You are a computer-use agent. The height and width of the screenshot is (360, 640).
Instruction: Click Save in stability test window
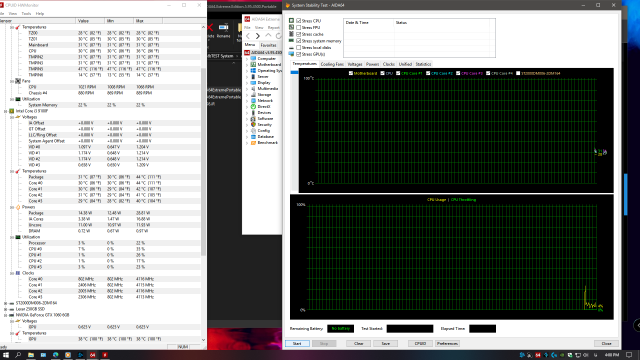(x=386, y=344)
